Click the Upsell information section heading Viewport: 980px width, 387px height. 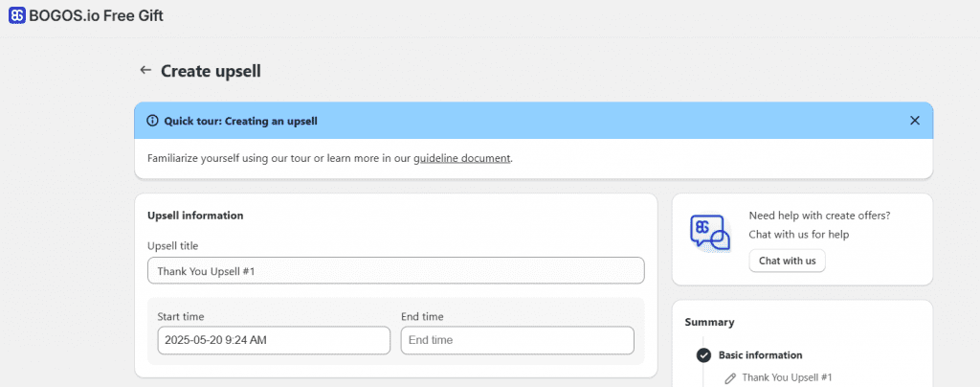click(x=195, y=216)
